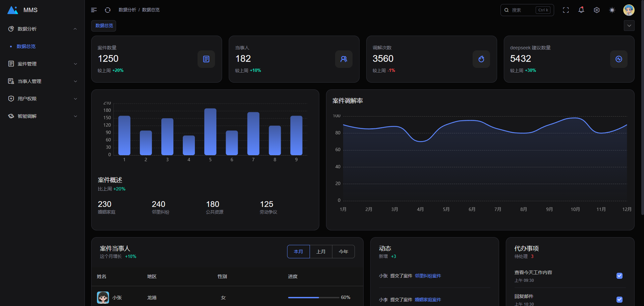This screenshot has height=306, width=644.
Task: Expand the 智能调解 sidebar menu
Action: (x=42, y=116)
